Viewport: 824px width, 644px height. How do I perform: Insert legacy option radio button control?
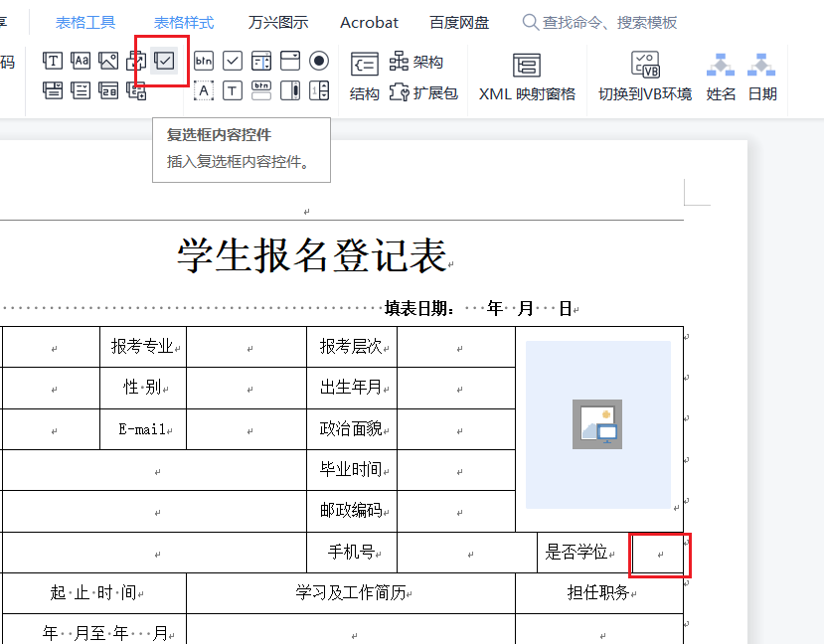point(319,61)
